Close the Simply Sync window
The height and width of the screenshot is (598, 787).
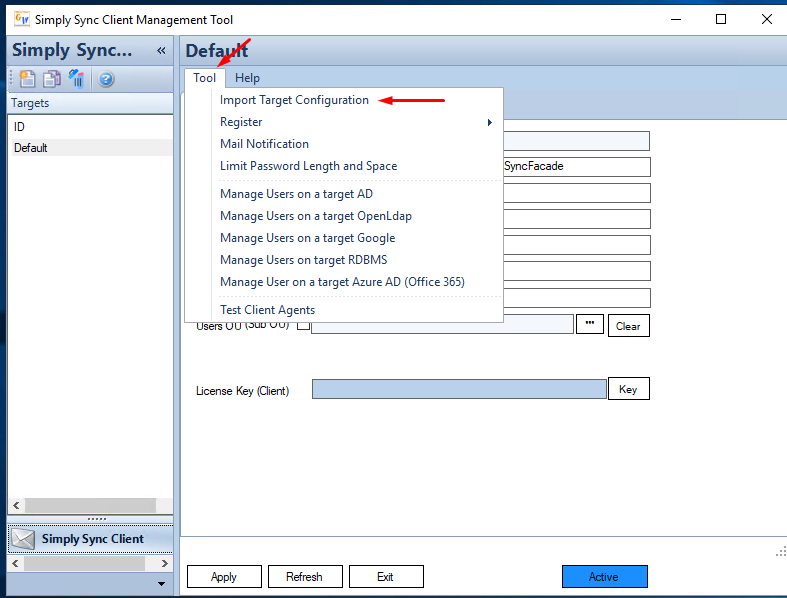tap(766, 20)
